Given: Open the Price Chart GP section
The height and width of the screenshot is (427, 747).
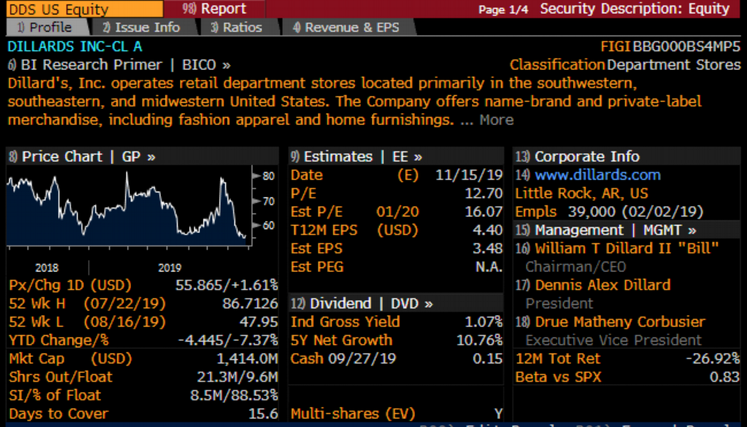Looking at the screenshot, I should pos(82,156).
